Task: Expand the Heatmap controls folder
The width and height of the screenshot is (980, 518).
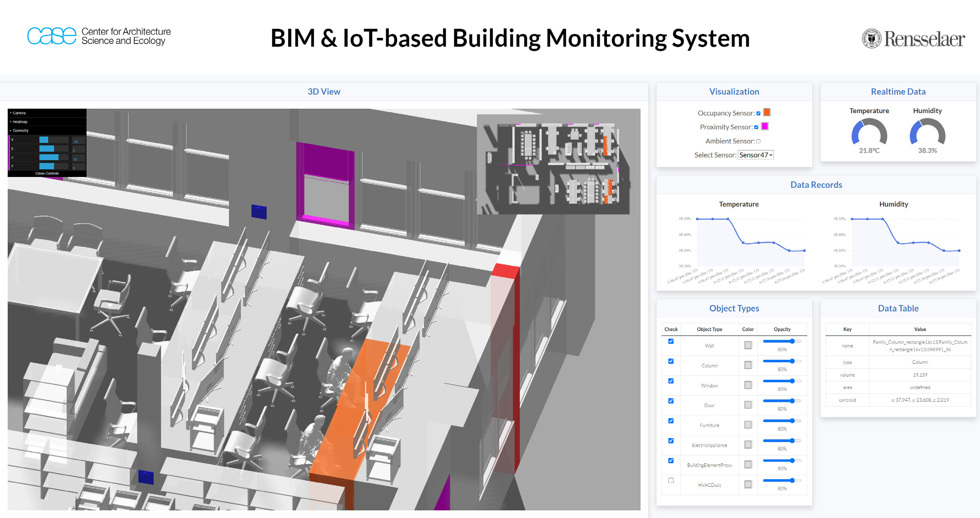Action: 20,122
